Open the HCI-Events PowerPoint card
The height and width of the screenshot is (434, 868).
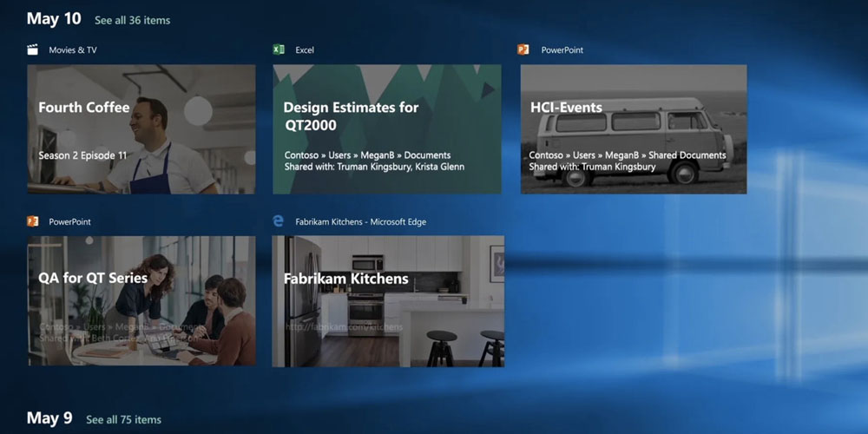coord(634,129)
